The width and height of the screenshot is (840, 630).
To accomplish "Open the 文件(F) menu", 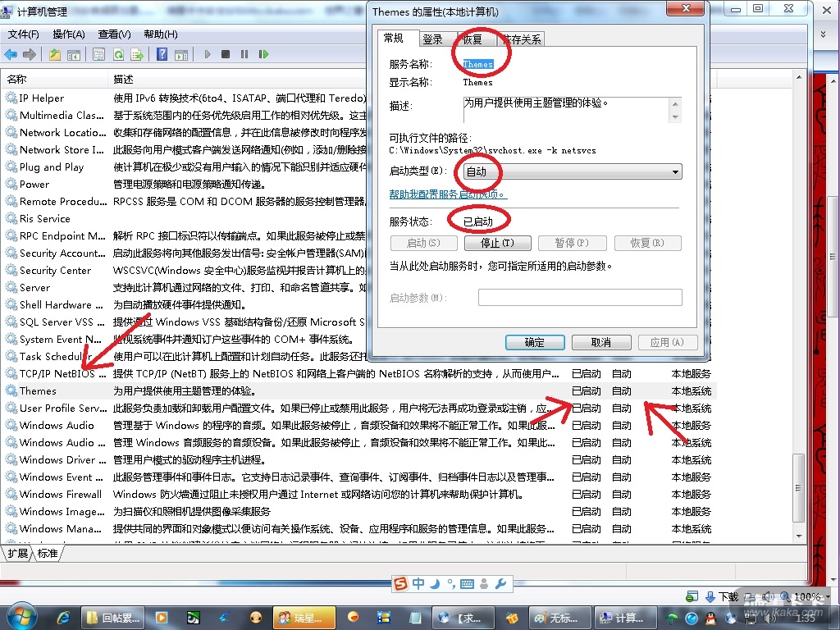I will tap(24, 34).
